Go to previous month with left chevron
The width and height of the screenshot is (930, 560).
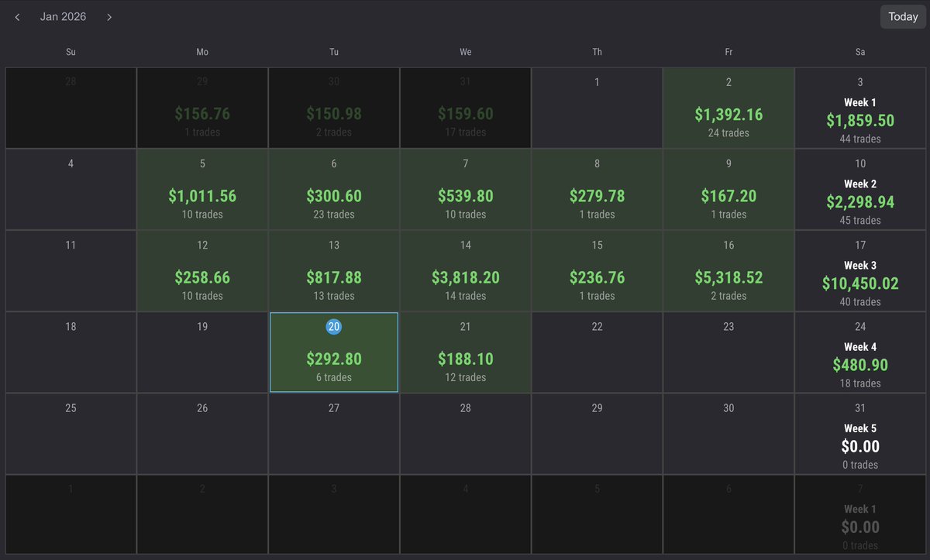[17, 17]
